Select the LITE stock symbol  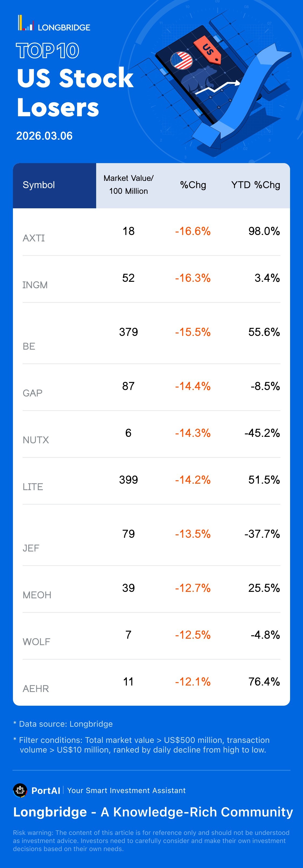pyautogui.click(x=33, y=487)
